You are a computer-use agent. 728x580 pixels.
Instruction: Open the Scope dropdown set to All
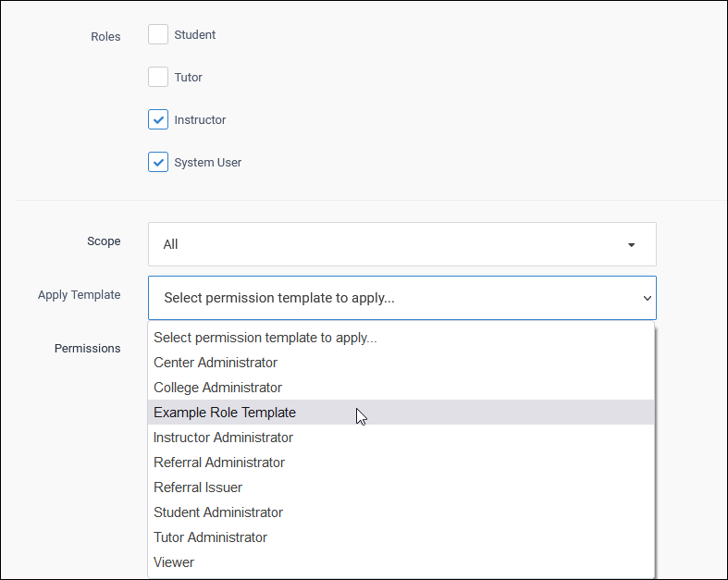(x=401, y=244)
